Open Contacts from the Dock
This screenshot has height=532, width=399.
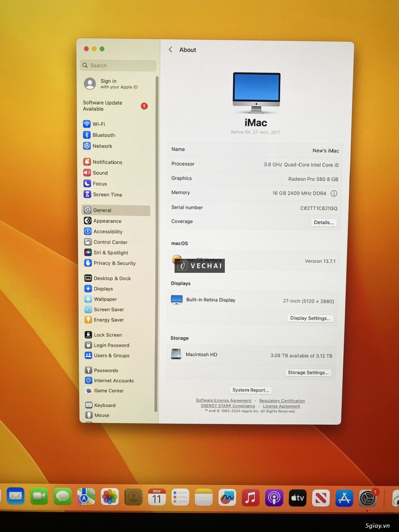(x=133, y=497)
